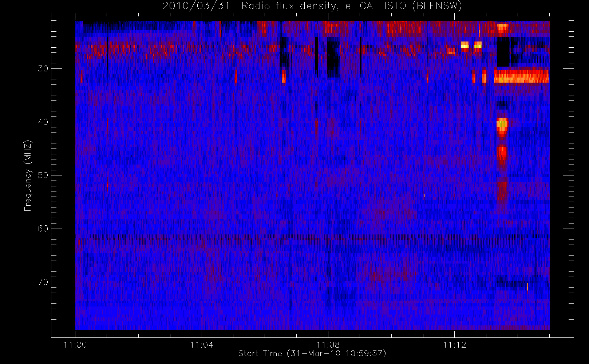Image resolution: width=589 pixels, height=364 pixels.
Task: Select the 11:00 time tick label
Action: (75, 345)
